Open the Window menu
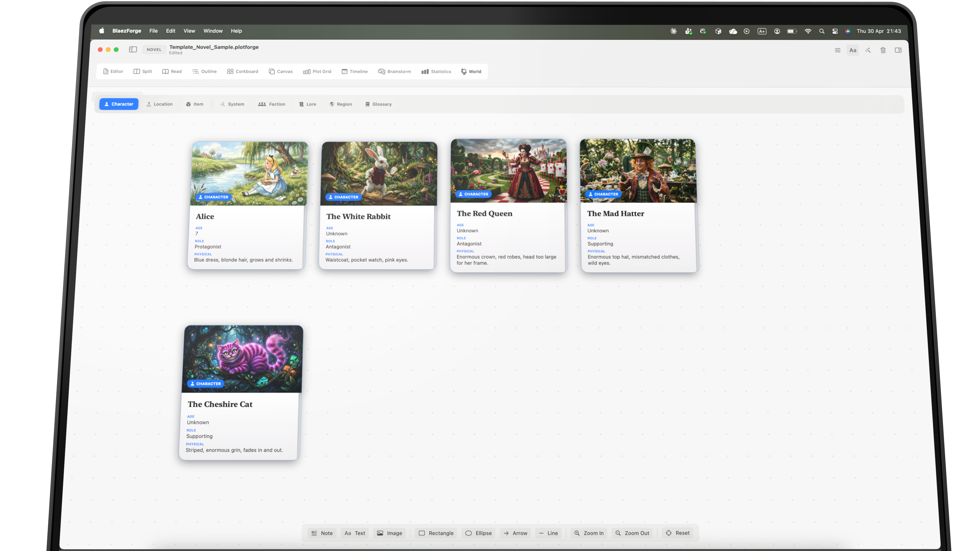Image resolution: width=980 pixels, height=551 pixels. (213, 31)
